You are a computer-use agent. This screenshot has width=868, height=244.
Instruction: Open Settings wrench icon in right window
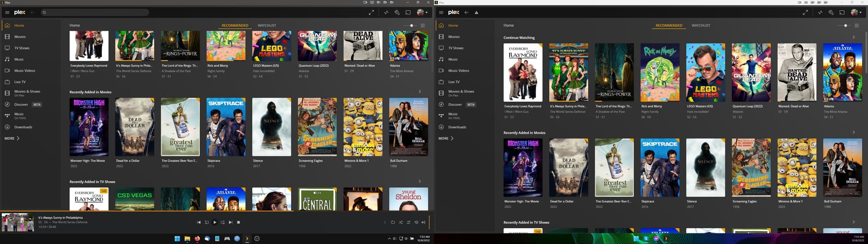tap(831, 13)
